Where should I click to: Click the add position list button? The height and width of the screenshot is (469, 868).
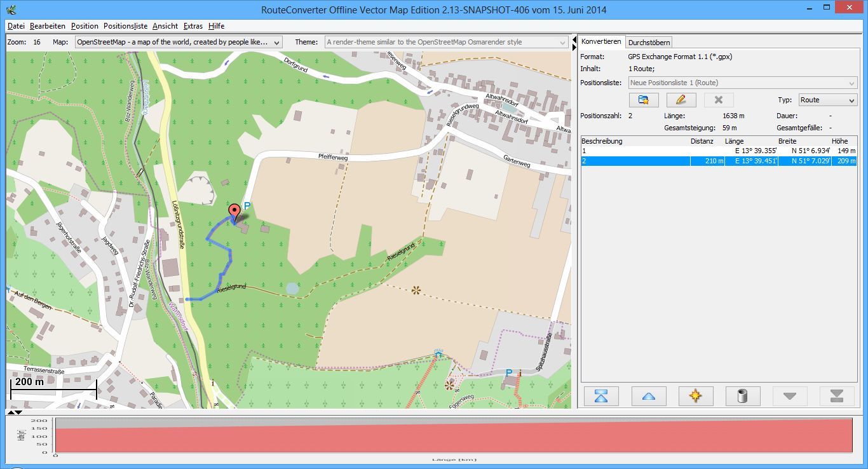(643, 100)
